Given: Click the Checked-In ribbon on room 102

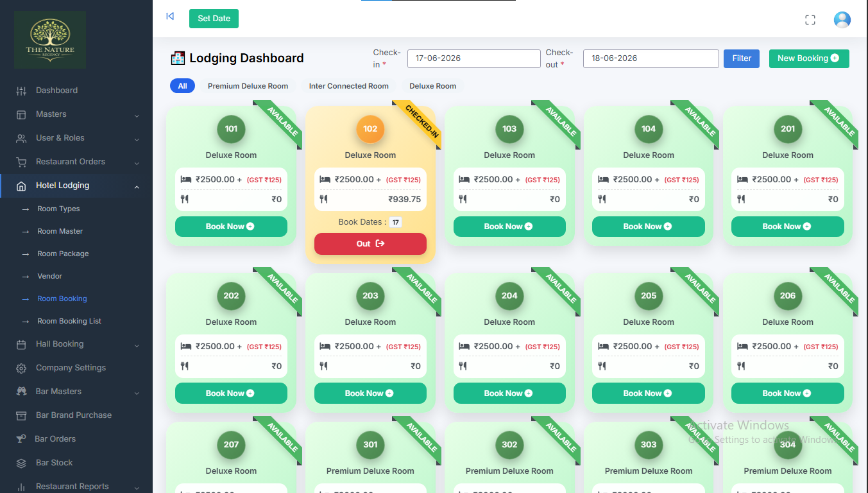Looking at the screenshot, I should click(420, 123).
